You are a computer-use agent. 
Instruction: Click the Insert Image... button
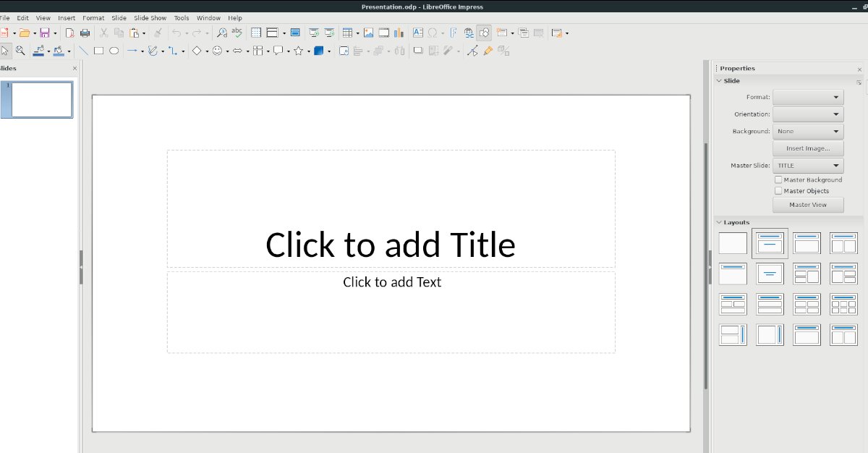[x=808, y=148]
